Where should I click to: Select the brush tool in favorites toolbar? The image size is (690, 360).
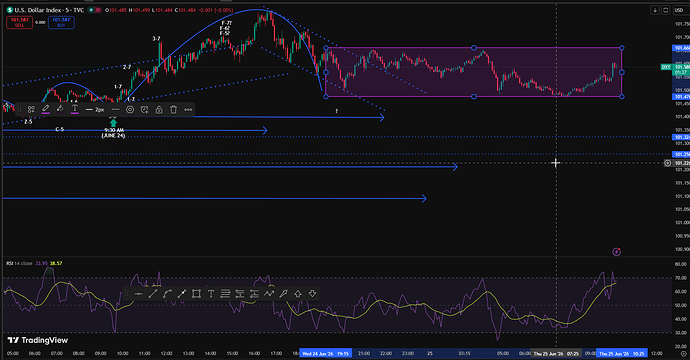pyautogui.click(x=283, y=294)
